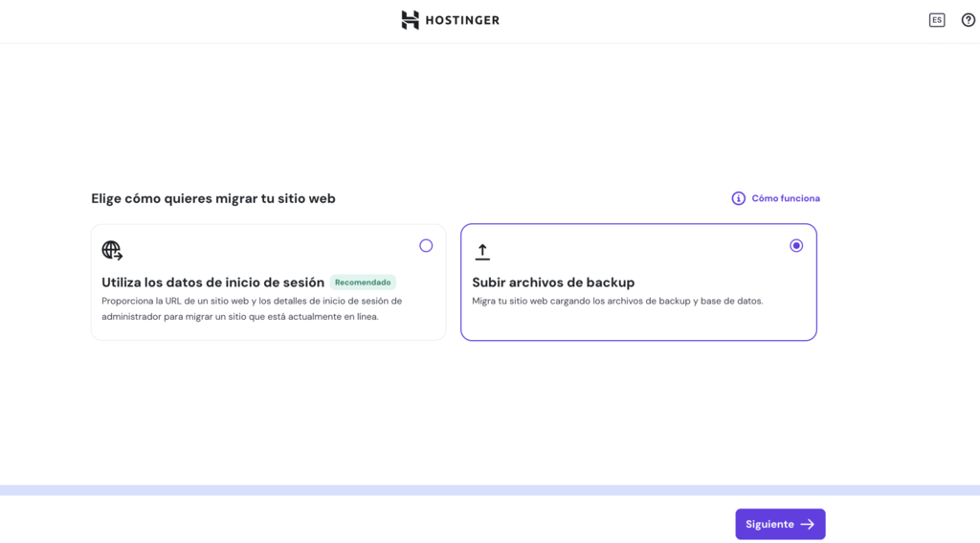This screenshot has height=543, width=980.
Task: Open the help question mark icon
Action: [x=968, y=20]
